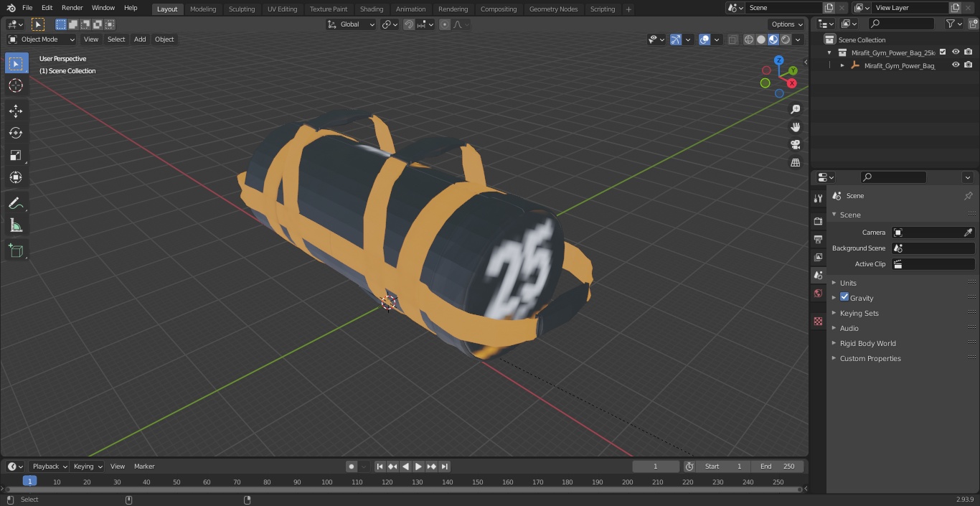Open the Texture properties tab
Screen dimensions: 980x506
point(818,321)
